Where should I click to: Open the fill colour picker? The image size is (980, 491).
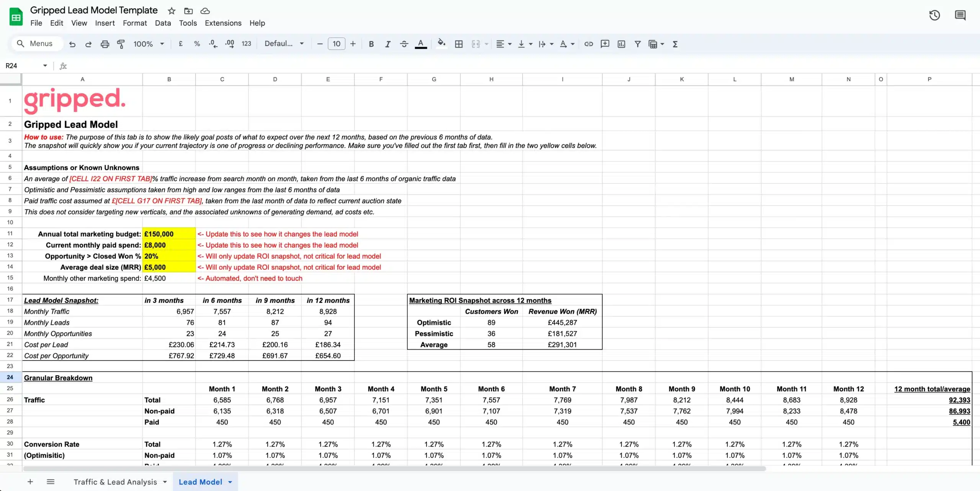[441, 43]
